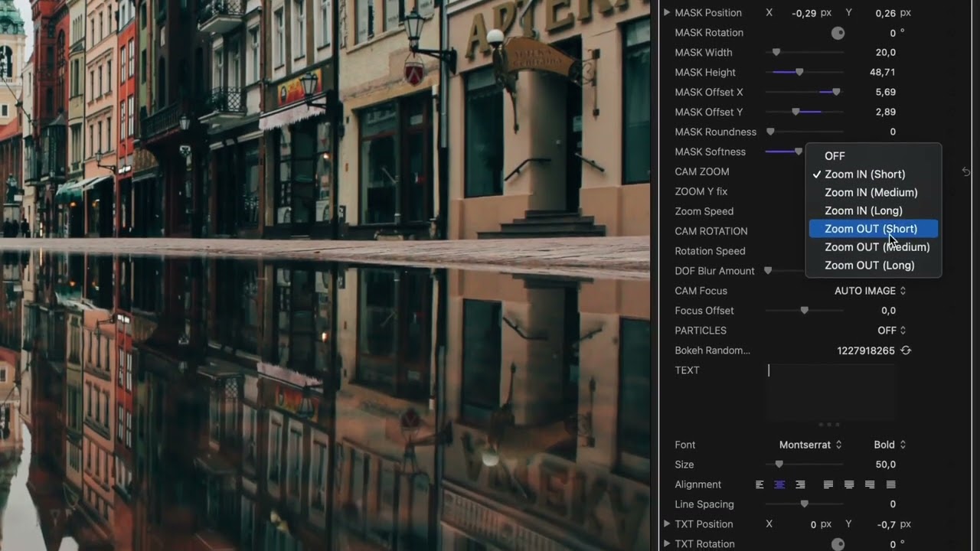
Task: Open the Montserrat font dropdown
Action: (x=811, y=445)
